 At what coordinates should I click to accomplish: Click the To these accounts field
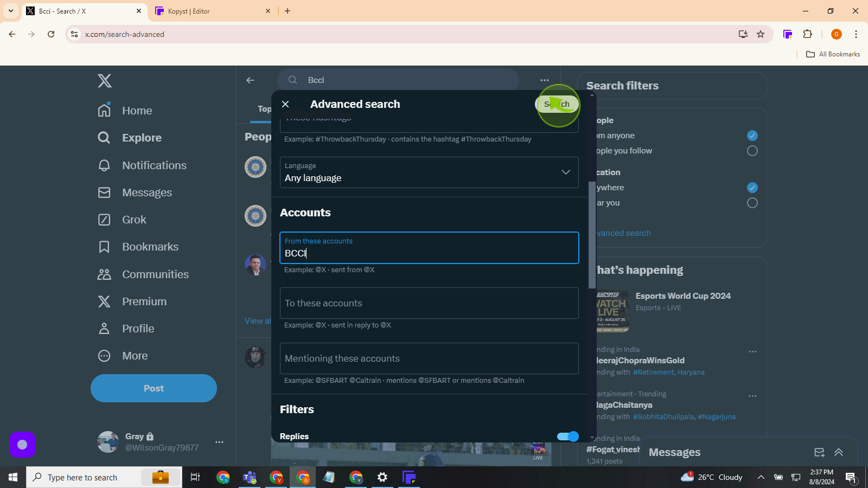(429, 303)
